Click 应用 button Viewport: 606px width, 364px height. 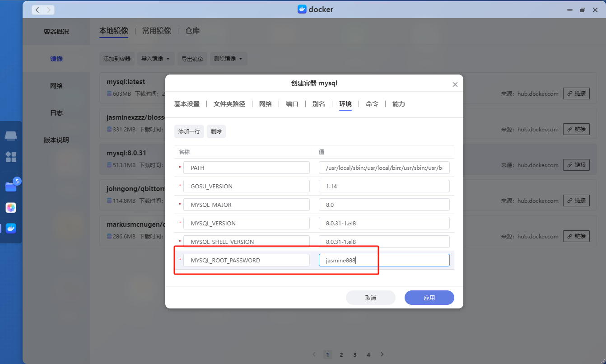429,298
